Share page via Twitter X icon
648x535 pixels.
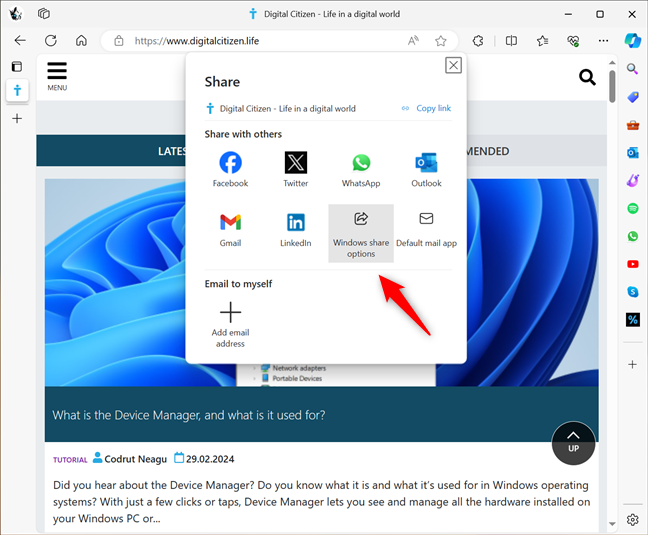[295, 169]
